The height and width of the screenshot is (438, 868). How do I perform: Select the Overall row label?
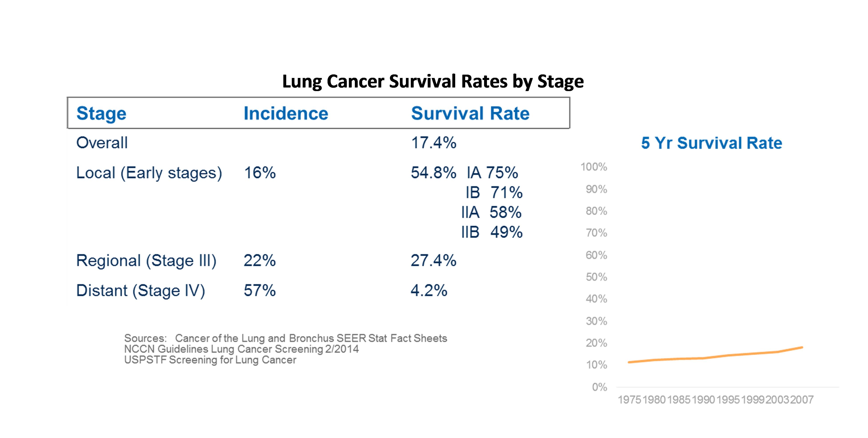[x=102, y=143]
